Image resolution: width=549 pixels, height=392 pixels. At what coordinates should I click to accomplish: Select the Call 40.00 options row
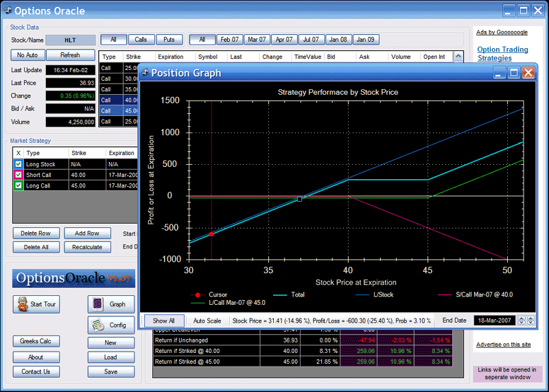pos(119,100)
